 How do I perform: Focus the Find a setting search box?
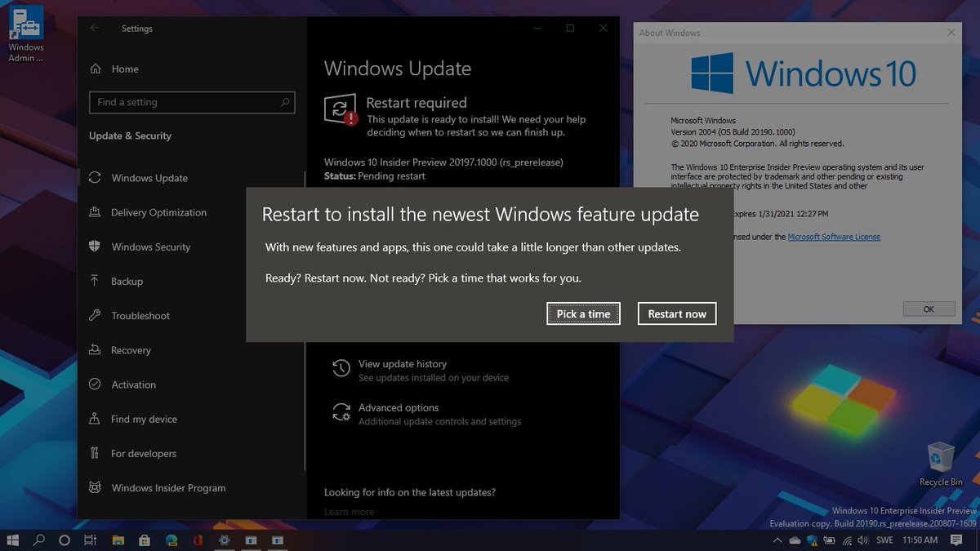(x=192, y=102)
